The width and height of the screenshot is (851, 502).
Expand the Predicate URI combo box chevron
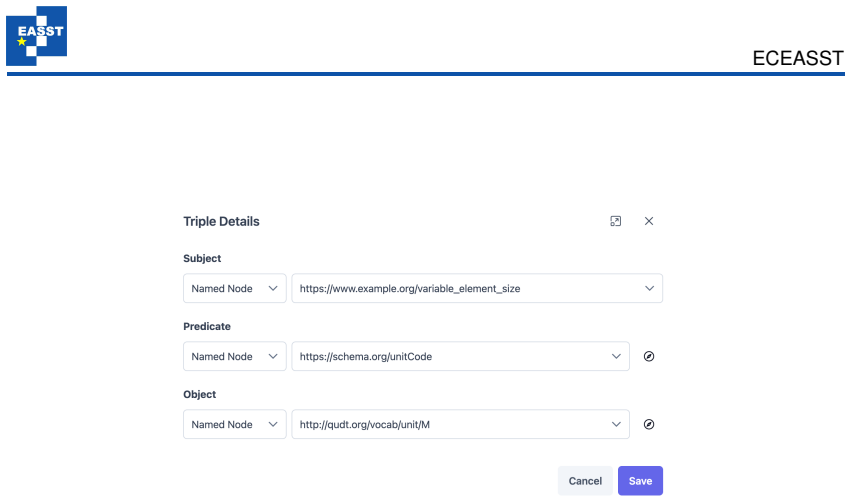pos(616,356)
